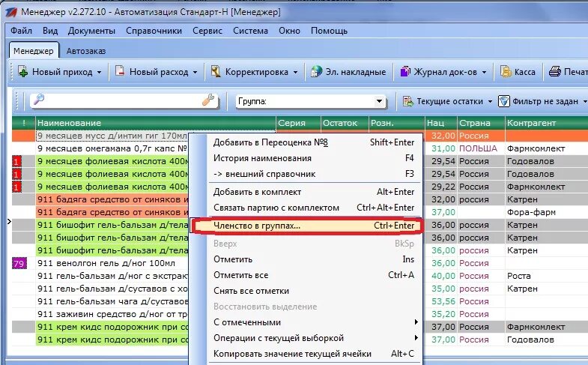The width and height of the screenshot is (588, 365).
Task: Sort by the Серия column header
Action: coord(299,123)
